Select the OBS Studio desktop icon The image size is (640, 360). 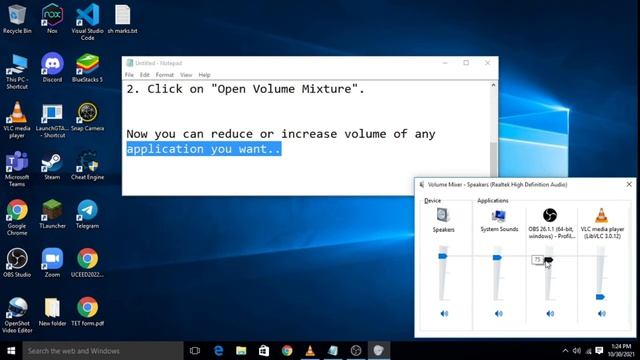point(17,263)
